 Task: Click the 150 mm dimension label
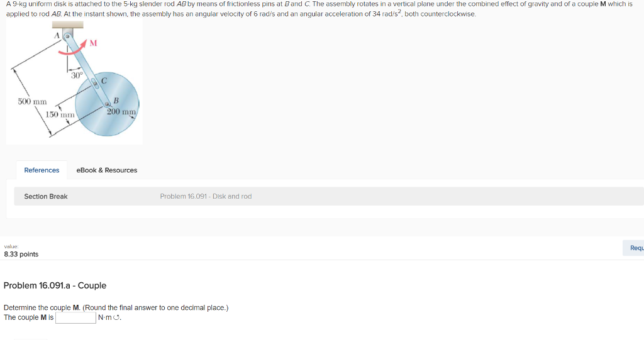pos(60,114)
